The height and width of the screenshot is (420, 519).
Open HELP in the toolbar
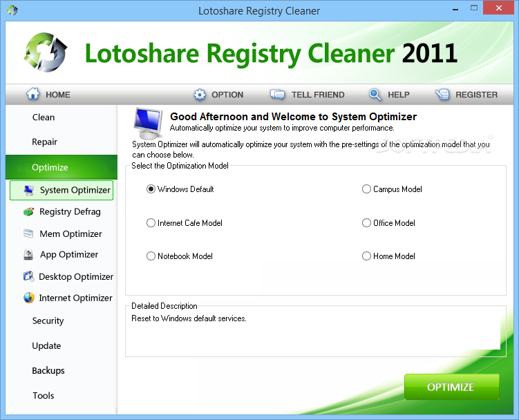(x=399, y=95)
